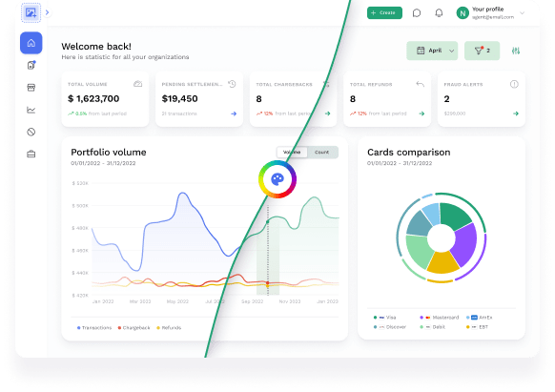Open Pending Settlement details blue arrow

[234, 113]
